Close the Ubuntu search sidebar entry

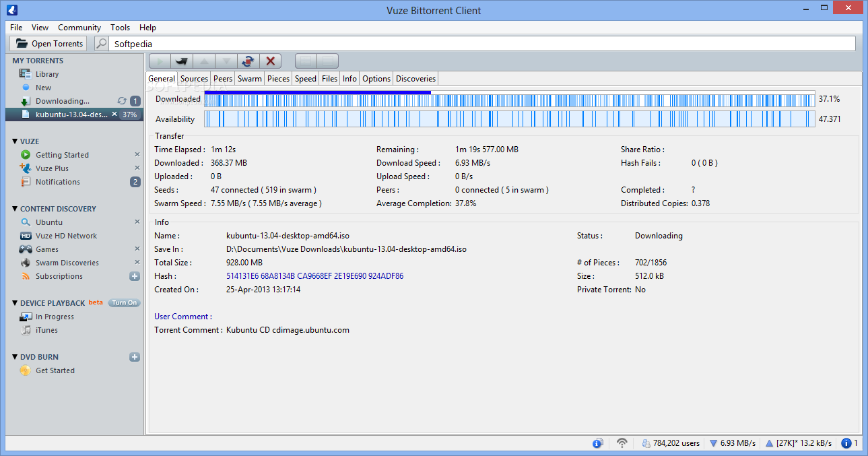[x=137, y=222]
